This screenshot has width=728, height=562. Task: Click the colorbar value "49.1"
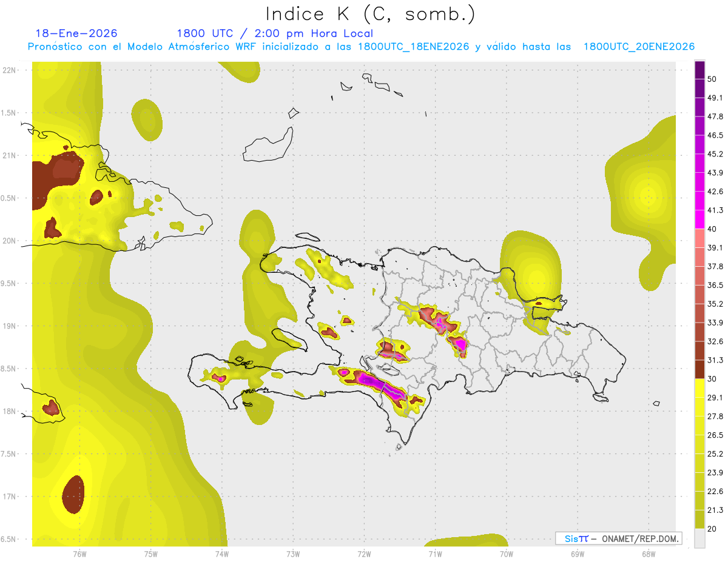point(715,98)
